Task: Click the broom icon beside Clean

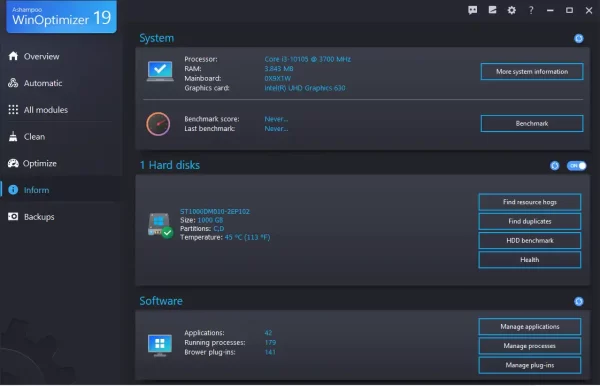Action: [x=13, y=136]
